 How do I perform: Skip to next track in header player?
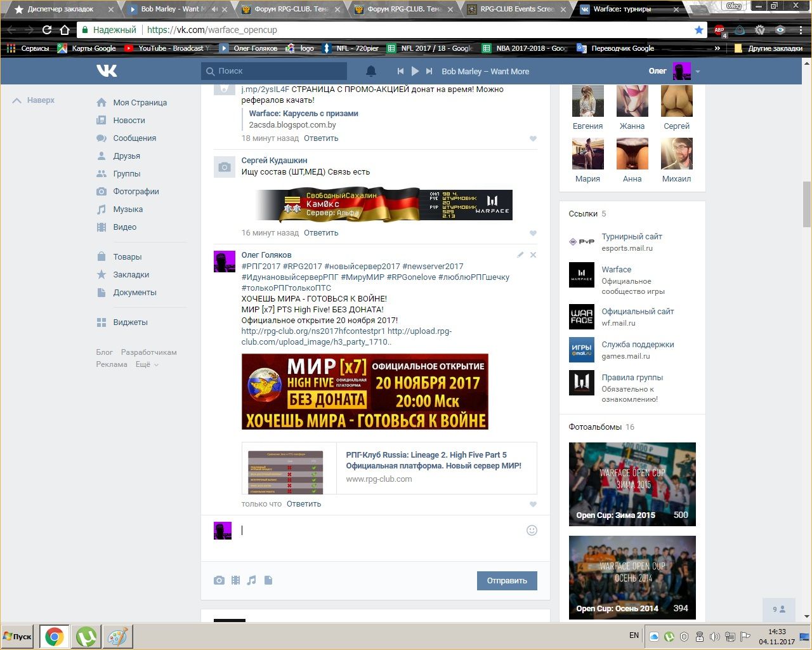click(429, 71)
